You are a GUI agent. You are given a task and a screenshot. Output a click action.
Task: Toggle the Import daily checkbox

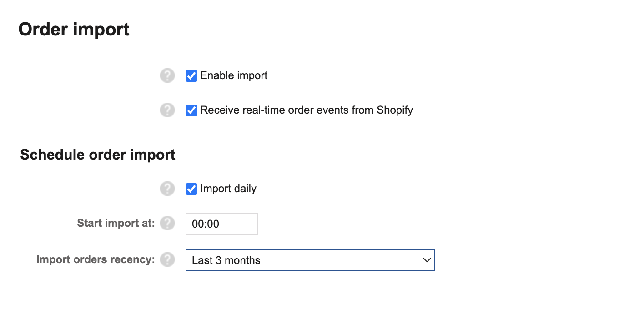[x=191, y=189]
